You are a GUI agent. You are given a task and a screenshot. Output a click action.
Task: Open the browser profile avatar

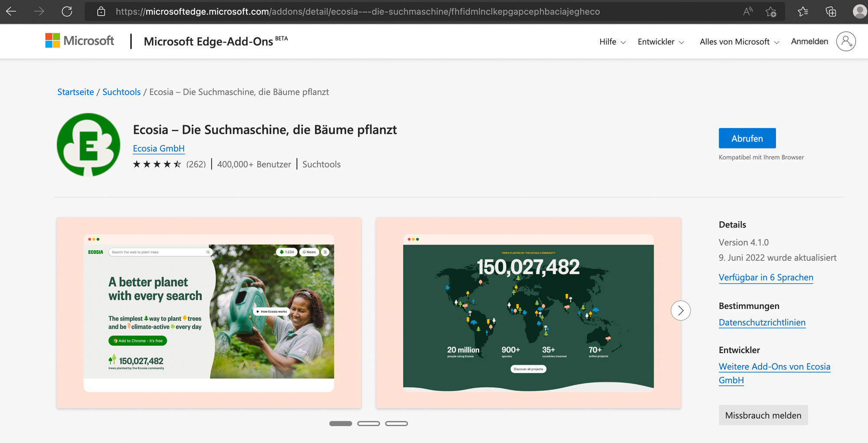[x=859, y=11]
